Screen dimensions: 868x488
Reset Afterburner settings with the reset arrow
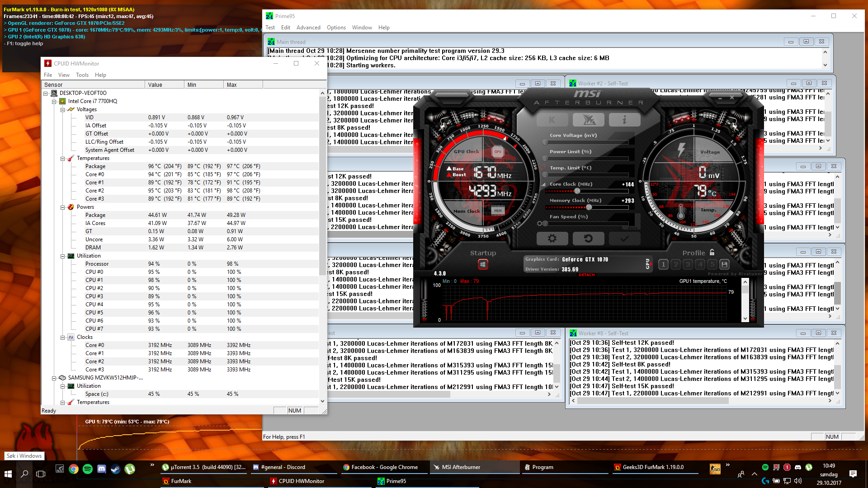588,238
